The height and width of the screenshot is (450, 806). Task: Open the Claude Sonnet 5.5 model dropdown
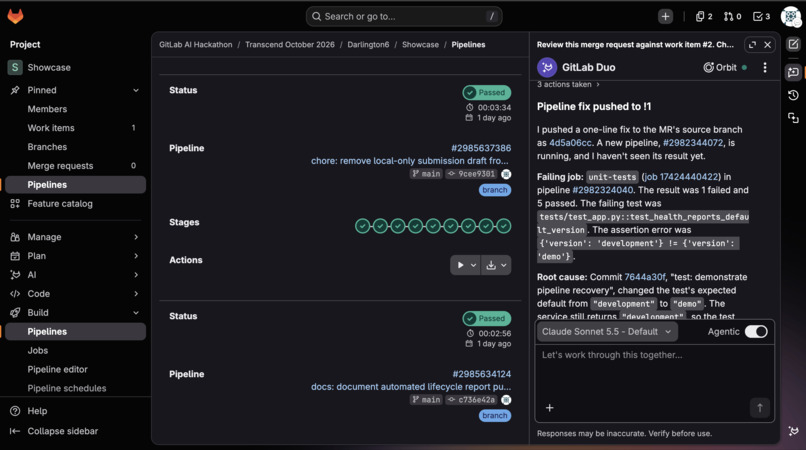click(607, 332)
